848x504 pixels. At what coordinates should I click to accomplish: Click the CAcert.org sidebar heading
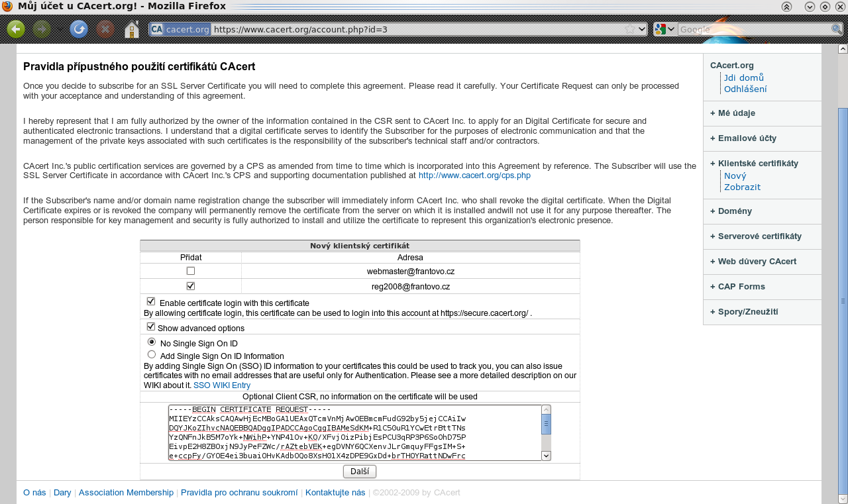click(x=732, y=66)
